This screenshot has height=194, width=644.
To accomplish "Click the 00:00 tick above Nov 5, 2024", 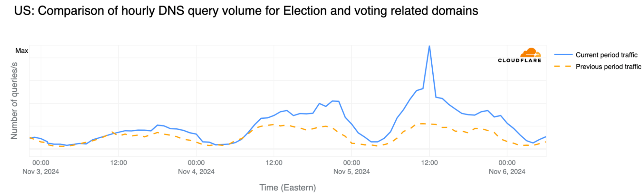I will click(x=351, y=163).
